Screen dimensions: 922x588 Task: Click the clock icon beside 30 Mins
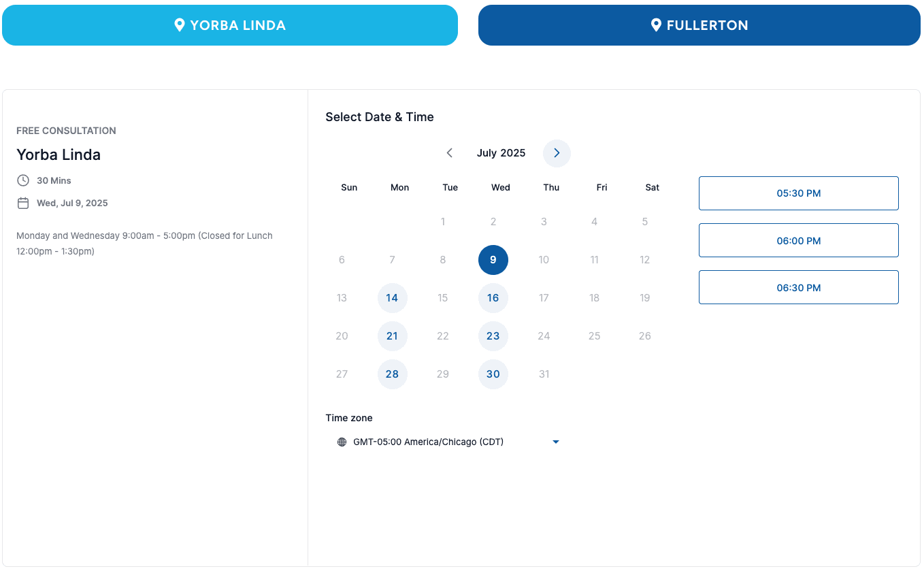[23, 180]
